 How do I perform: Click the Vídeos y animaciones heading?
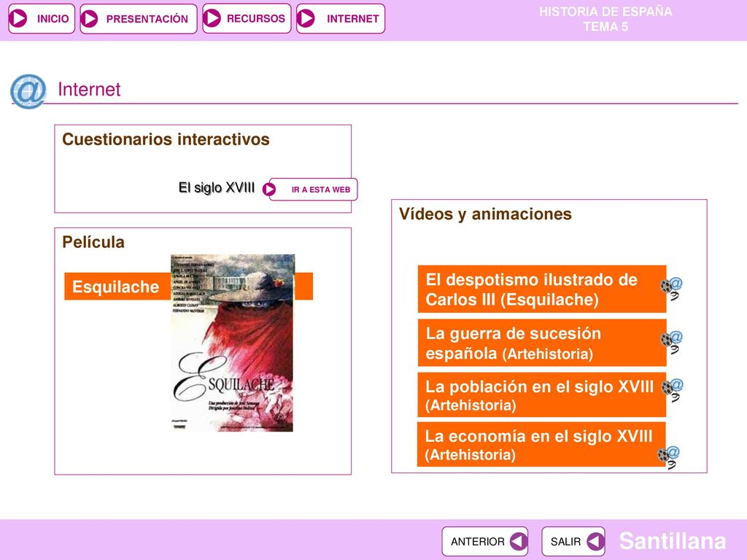point(485,214)
